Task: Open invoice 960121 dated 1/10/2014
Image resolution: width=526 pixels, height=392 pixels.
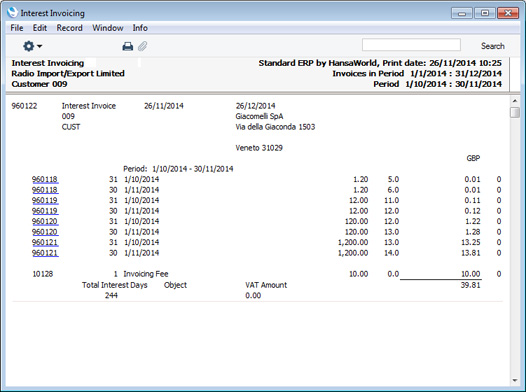Action: 45,242
